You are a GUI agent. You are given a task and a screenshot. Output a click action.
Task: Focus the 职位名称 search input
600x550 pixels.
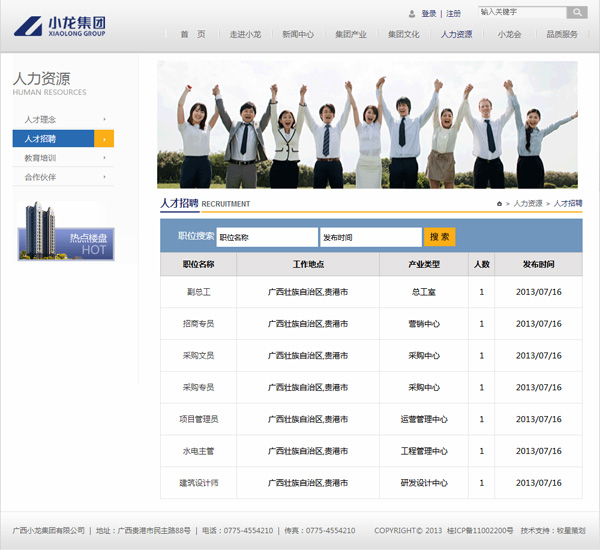267,237
